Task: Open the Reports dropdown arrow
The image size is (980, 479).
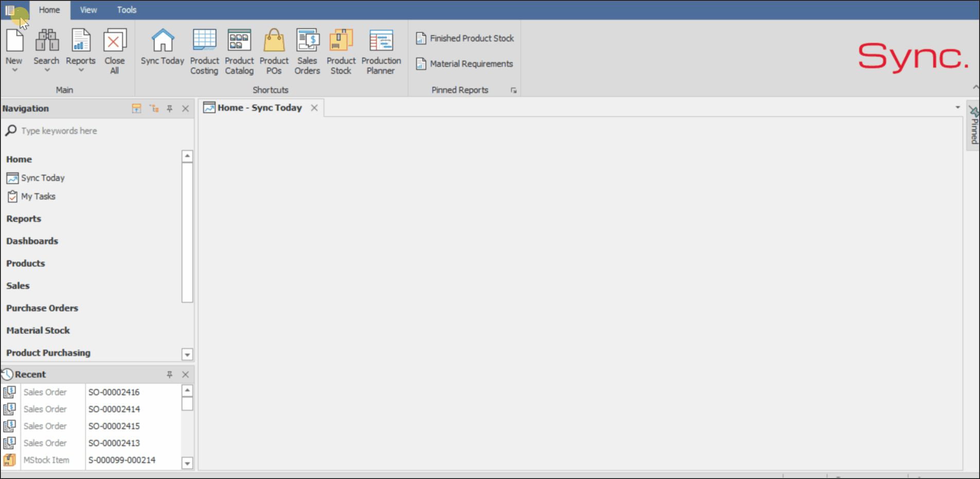Action: coord(81,70)
